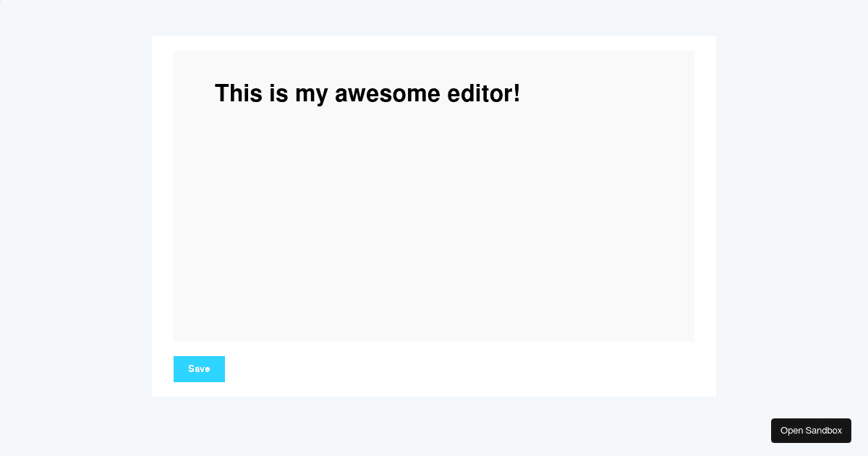Click the word 'is' in the heading
868x456 pixels.
(278, 94)
